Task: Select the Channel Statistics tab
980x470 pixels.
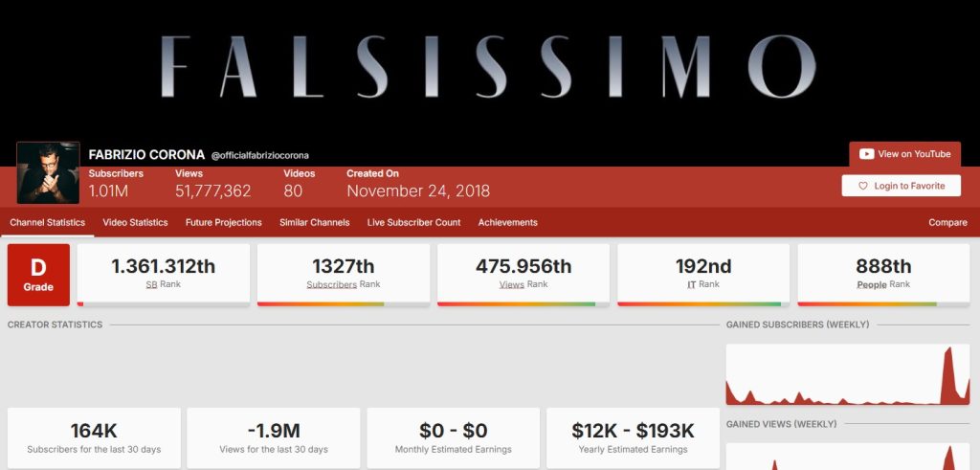Action: pyautogui.click(x=47, y=223)
